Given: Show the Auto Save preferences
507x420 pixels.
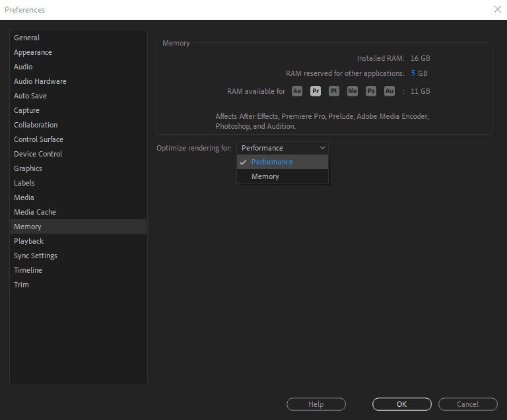Looking at the screenshot, I should [x=30, y=96].
